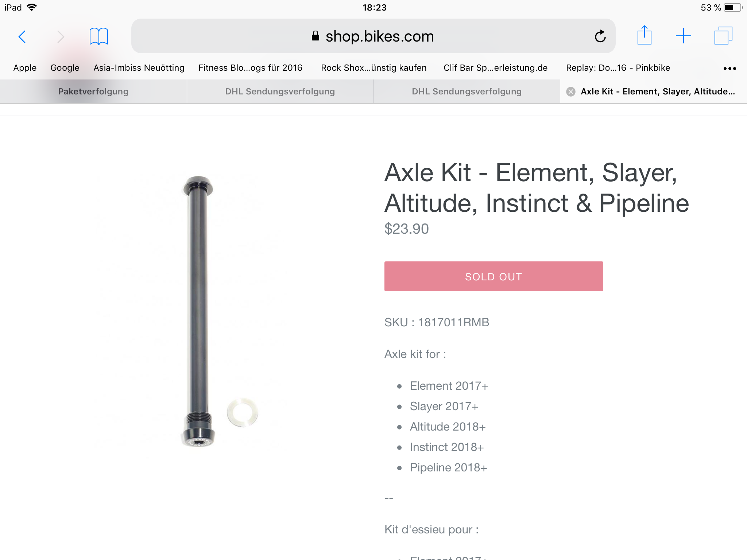Add a new tab with plus icon
This screenshot has width=747, height=560.
click(x=683, y=36)
